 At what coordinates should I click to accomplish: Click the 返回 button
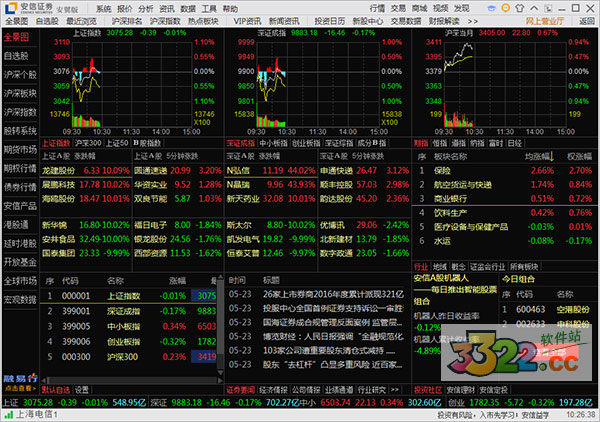click(587, 21)
